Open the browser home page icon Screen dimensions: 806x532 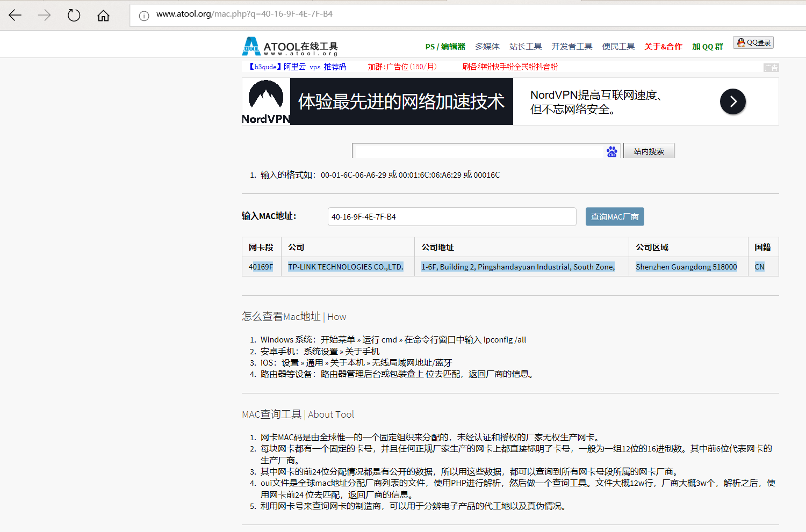click(x=103, y=16)
